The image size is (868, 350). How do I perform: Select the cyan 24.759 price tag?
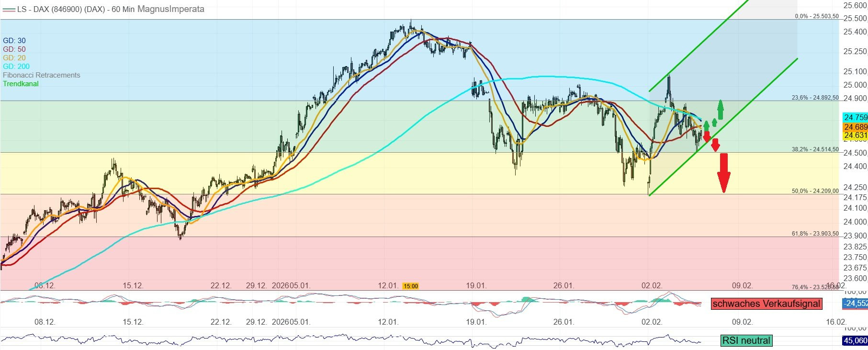[x=855, y=117]
